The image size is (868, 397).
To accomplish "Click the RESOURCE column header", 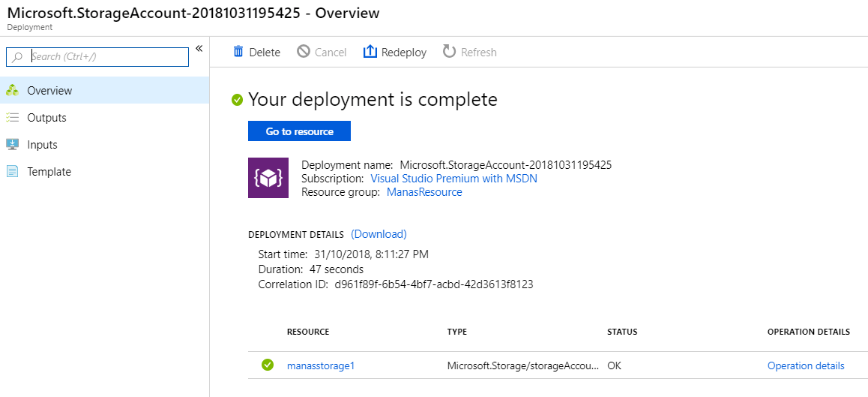I will point(308,332).
